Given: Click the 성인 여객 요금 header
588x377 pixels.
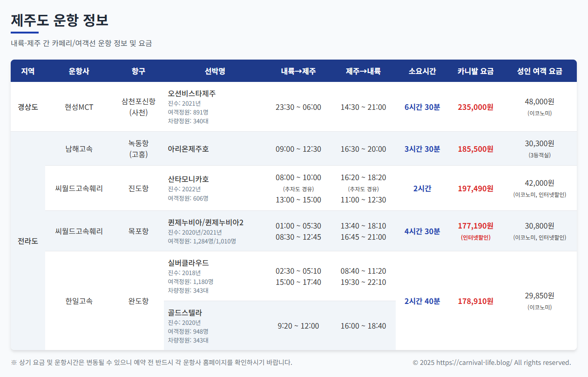Looking at the screenshot, I should pyautogui.click(x=540, y=71).
